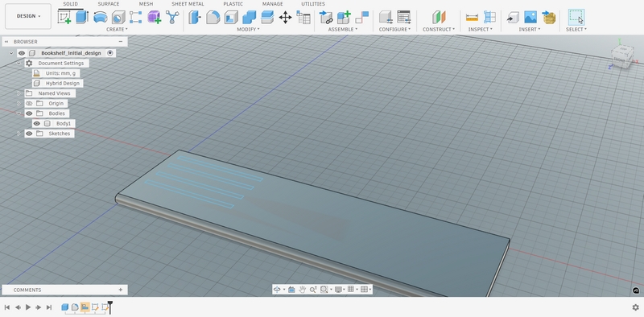This screenshot has width=644, height=317.
Task: Open the MODIFY dropdown menu
Action: (x=248, y=29)
